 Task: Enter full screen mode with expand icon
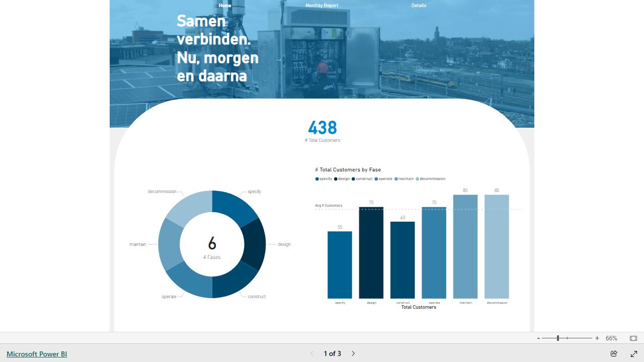(x=634, y=353)
